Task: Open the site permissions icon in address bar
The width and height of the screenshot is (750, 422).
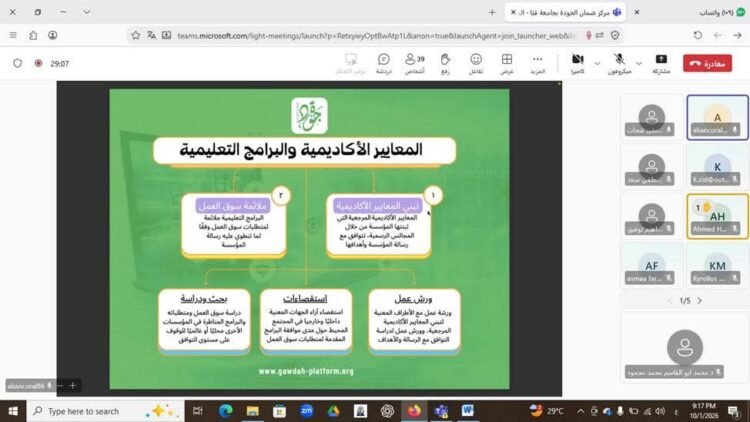Action: pos(600,35)
